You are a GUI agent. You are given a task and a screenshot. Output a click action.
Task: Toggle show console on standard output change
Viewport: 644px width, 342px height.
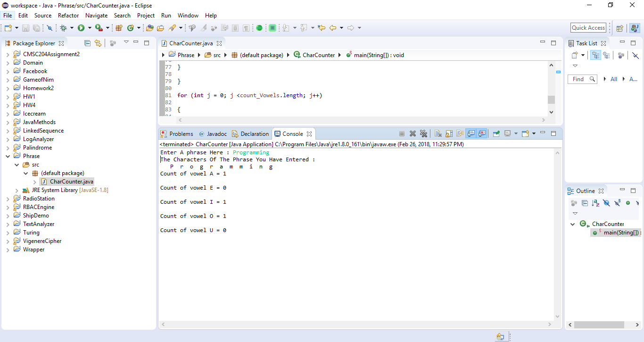pyautogui.click(x=471, y=134)
